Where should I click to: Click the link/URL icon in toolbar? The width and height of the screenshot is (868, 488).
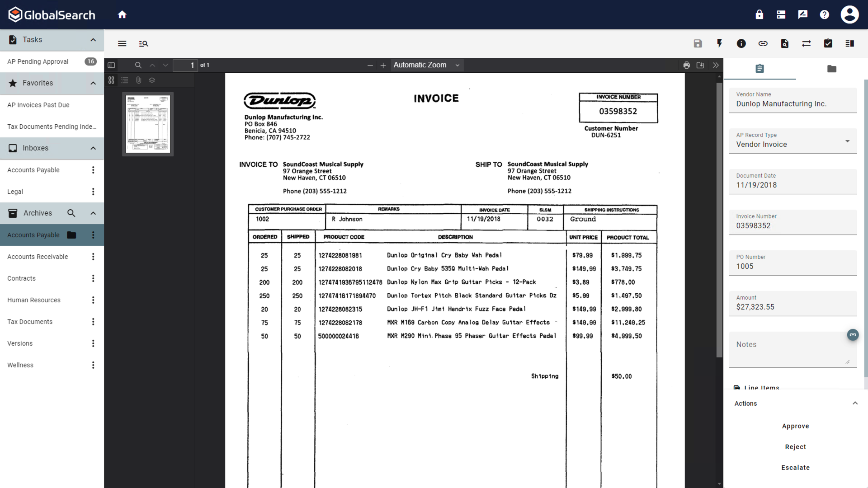[x=763, y=43]
